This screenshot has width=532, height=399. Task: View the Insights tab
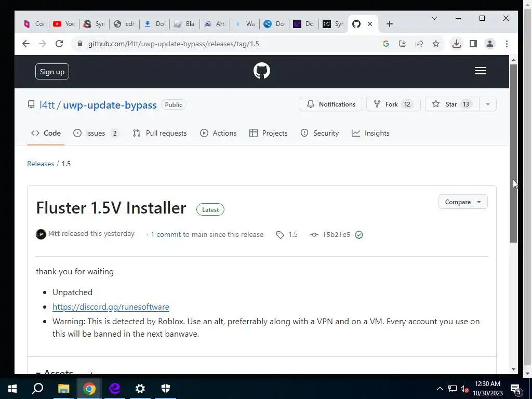pyautogui.click(x=370, y=133)
